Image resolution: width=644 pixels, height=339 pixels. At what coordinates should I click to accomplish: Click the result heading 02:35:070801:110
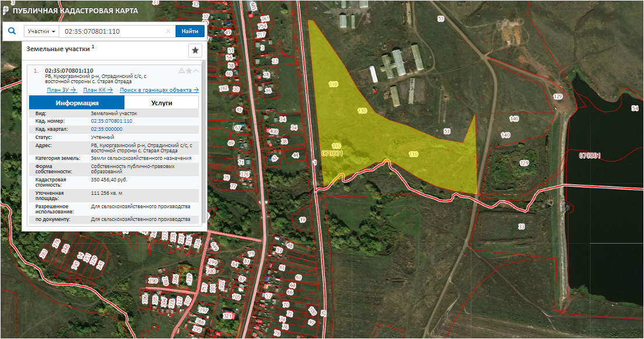(x=69, y=70)
